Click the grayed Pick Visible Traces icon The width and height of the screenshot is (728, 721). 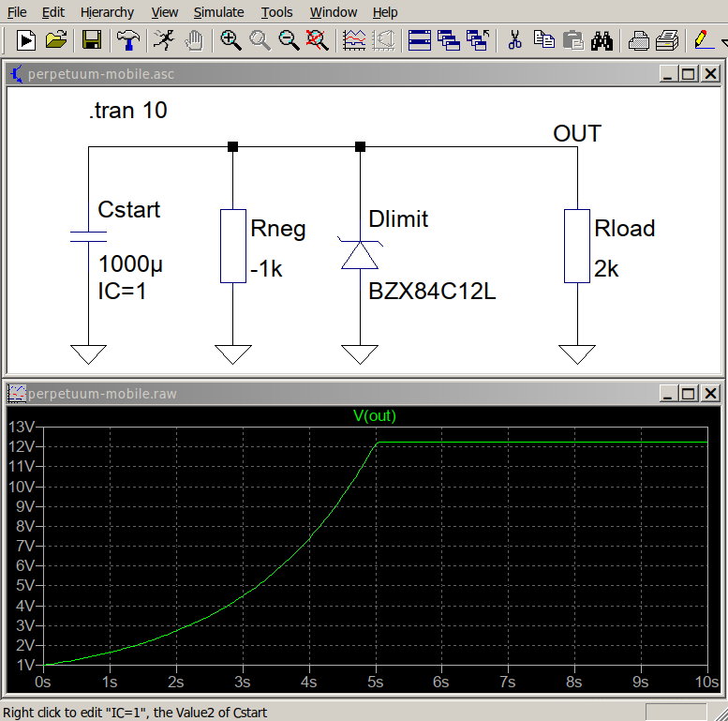click(383, 40)
